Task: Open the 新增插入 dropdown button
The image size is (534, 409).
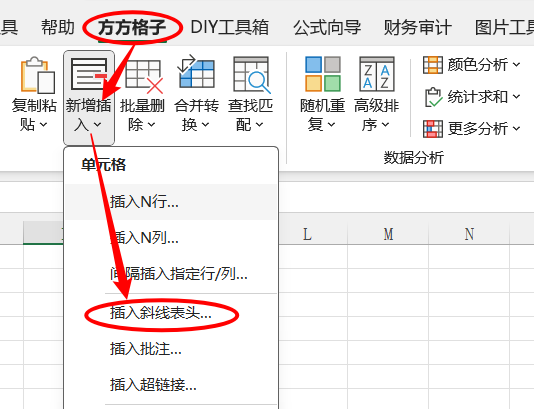Action: pyautogui.click(x=89, y=98)
